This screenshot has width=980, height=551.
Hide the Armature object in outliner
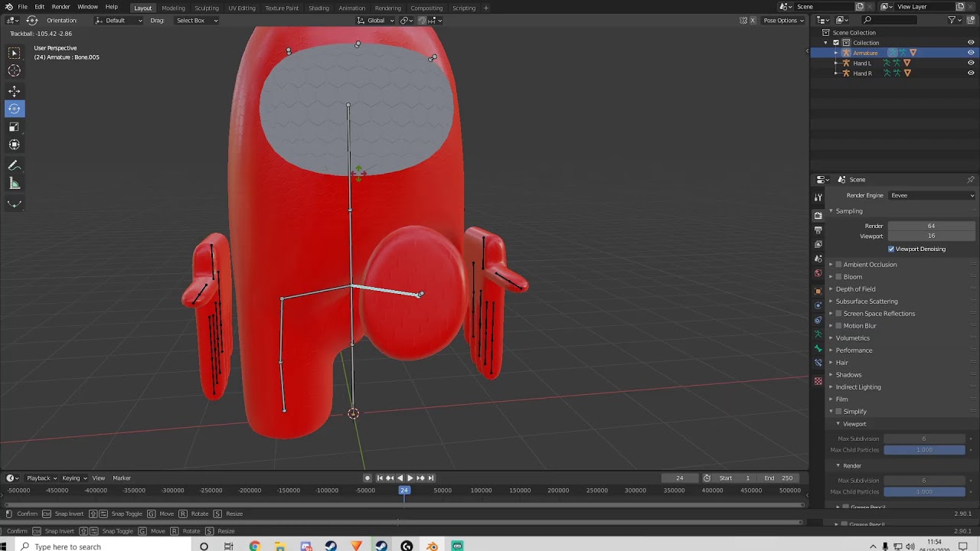(x=971, y=53)
